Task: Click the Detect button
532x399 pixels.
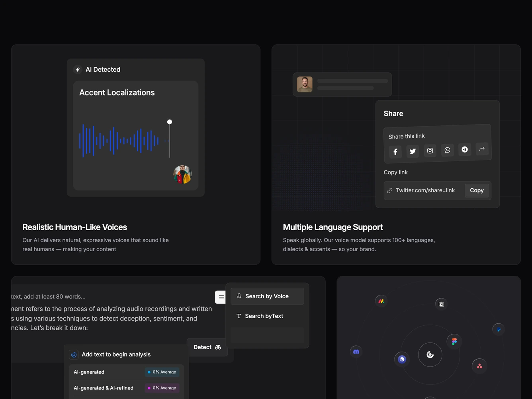Action: (x=207, y=347)
